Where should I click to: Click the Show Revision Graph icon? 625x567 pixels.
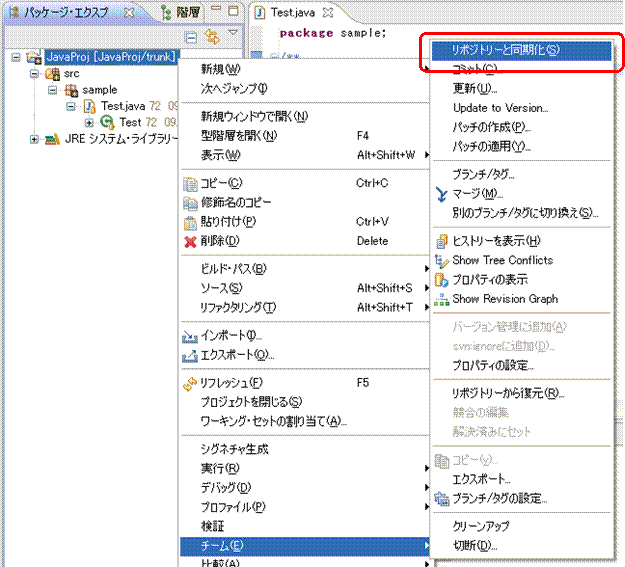tap(442, 299)
